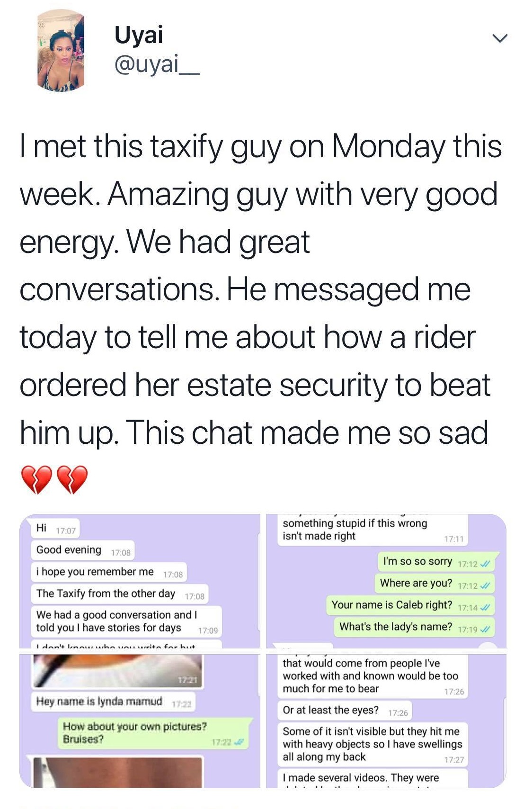Open the chat screenshot starting with "Good evening"

pos(140,581)
